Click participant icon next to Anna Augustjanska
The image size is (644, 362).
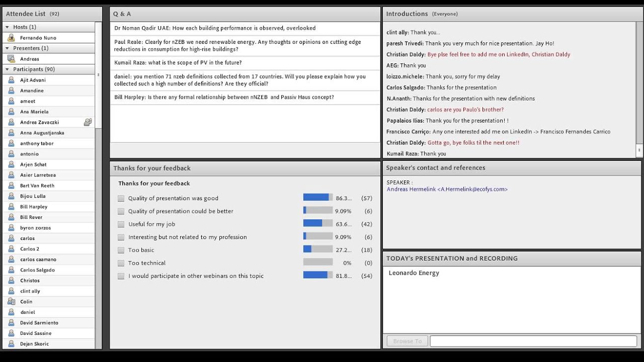click(11, 133)
